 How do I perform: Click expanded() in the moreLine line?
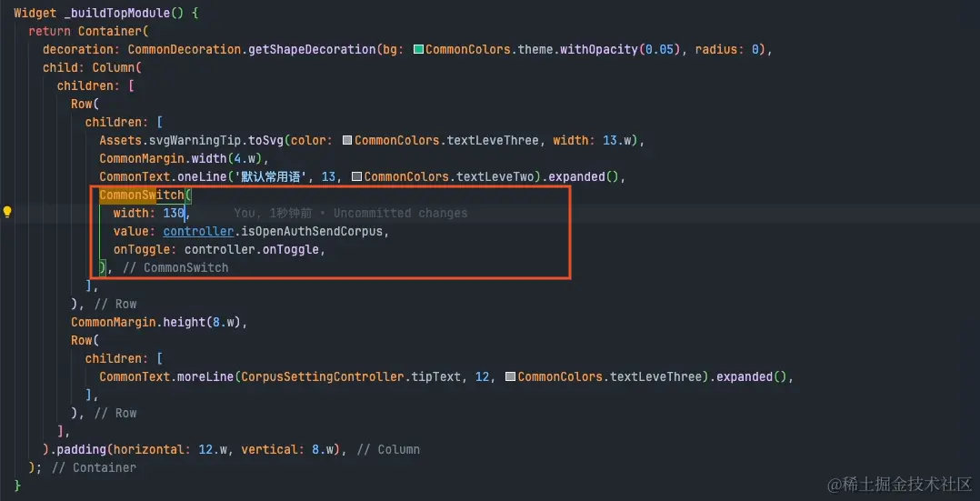tap(751, 377)
